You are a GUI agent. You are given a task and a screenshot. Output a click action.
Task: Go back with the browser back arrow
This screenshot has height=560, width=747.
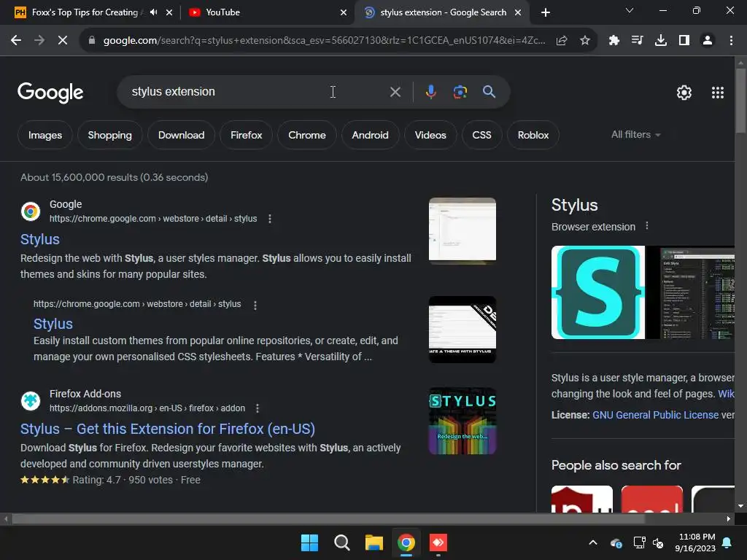[x=16, y=41]
